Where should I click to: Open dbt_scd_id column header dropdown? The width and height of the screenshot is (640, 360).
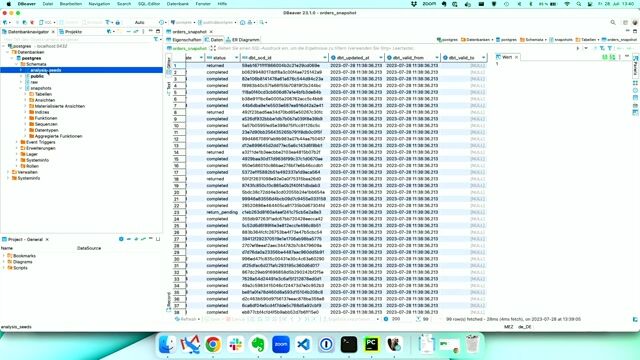[x=325, y=58]
